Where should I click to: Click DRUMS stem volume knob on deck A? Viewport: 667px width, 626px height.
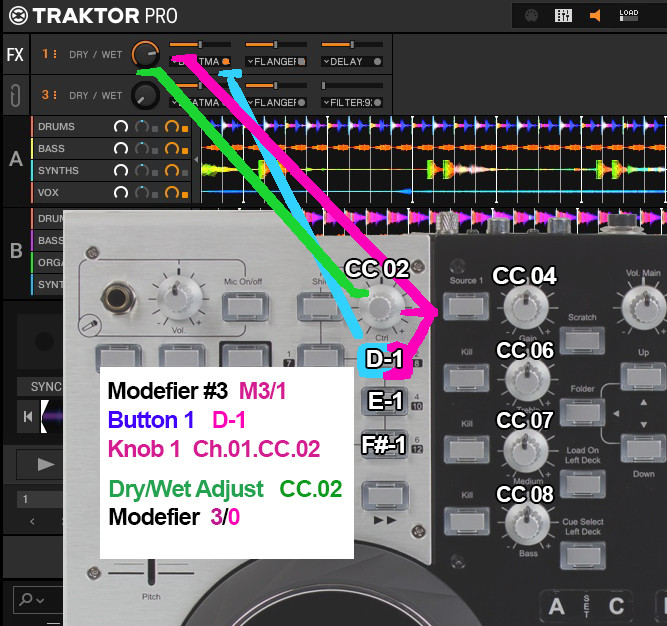pyautogui.click(x=121, y=127)
